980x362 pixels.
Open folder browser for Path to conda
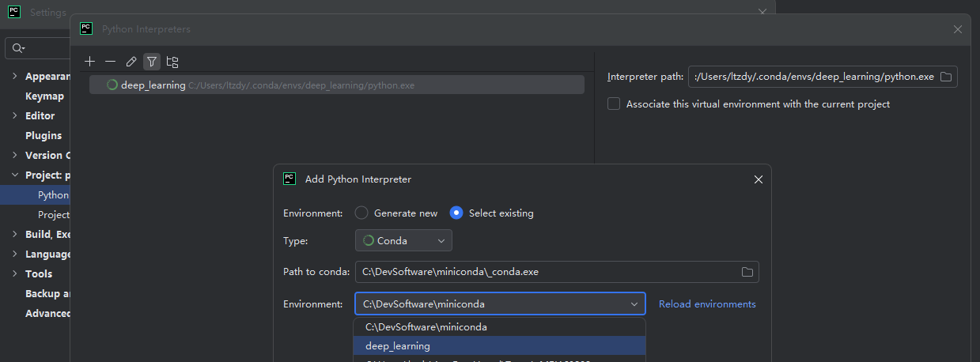click(747, 272)
